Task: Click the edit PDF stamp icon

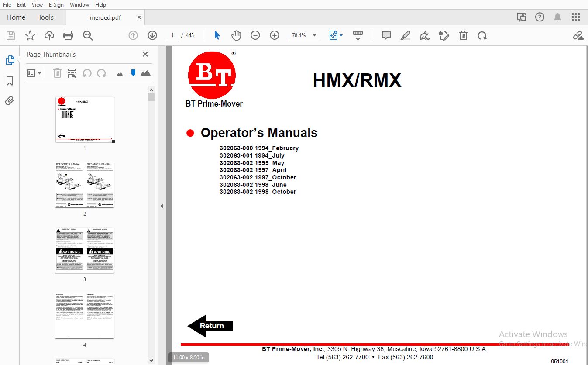Action: (444, 35)
